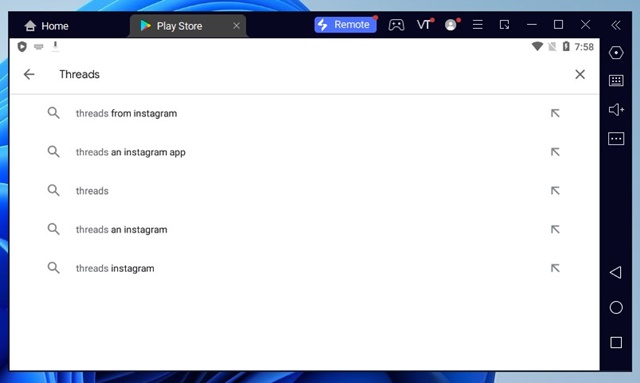Clear the Threads search text

pos(580,74)
